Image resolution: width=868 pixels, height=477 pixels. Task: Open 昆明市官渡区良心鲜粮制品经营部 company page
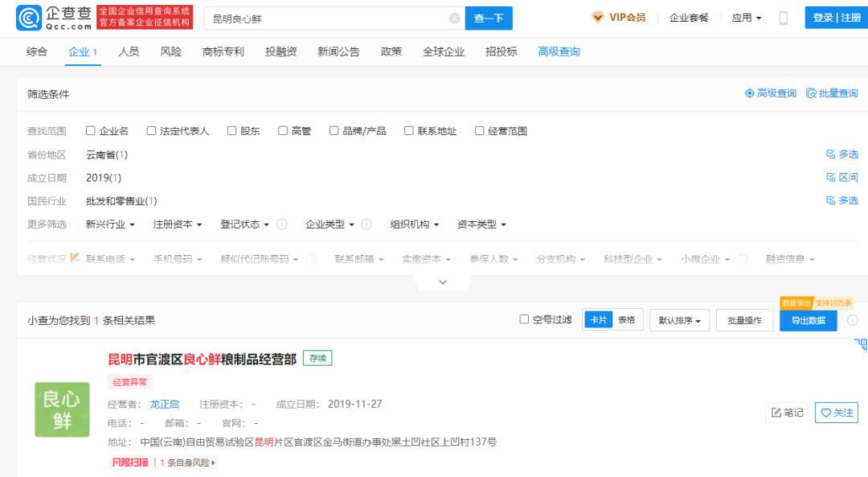(x=202, y=359)
